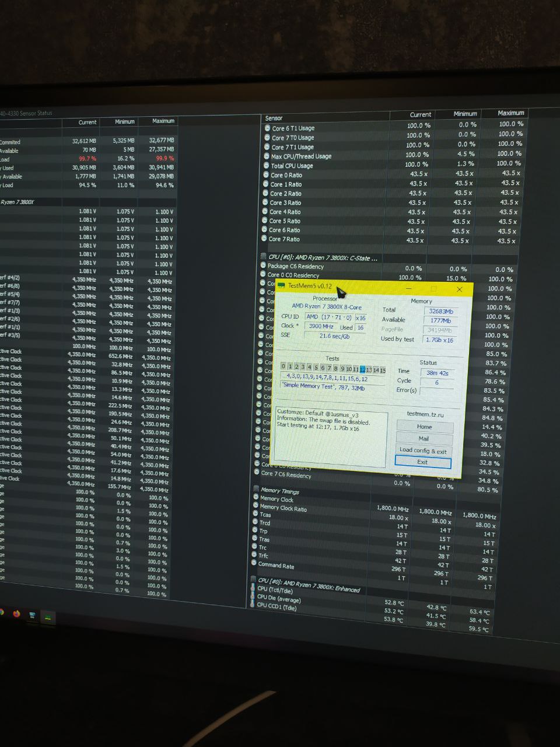560x747 pixels.
Task: Click the left panel Maximum column header
Action: coord(163,121)
